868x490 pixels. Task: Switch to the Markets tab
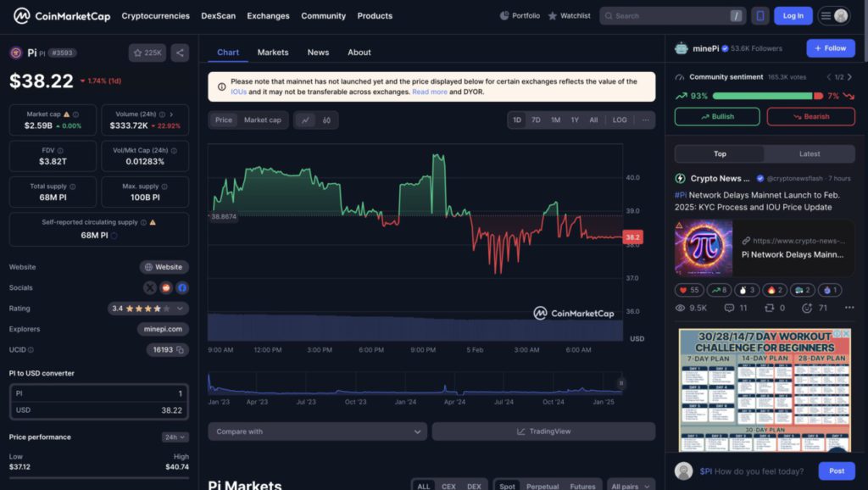pyautogui.click(x=273, y=53)
